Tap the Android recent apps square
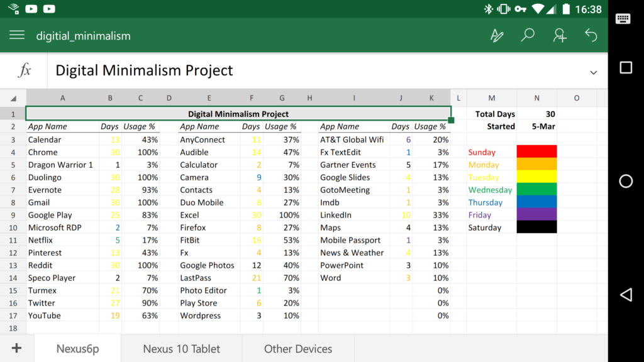The height and width of the screenshot is (362, 644). [626, 67]
